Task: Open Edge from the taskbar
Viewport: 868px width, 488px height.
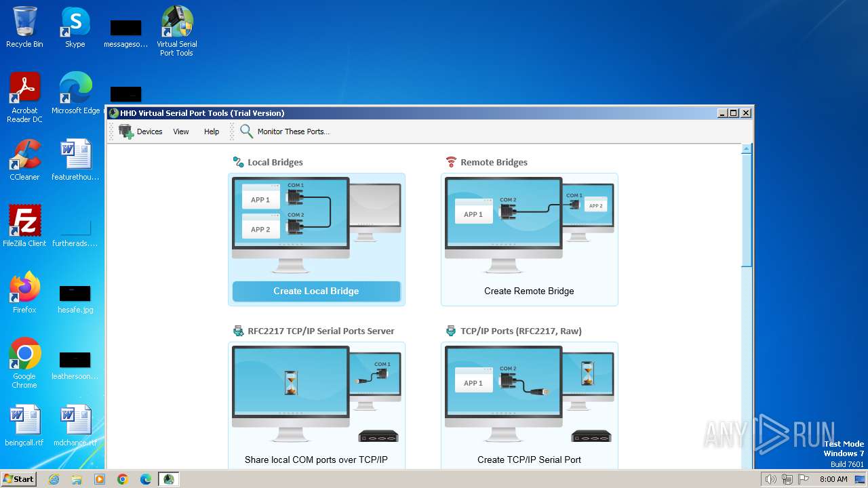Action: pyautogui.click(x=146, y=479)
